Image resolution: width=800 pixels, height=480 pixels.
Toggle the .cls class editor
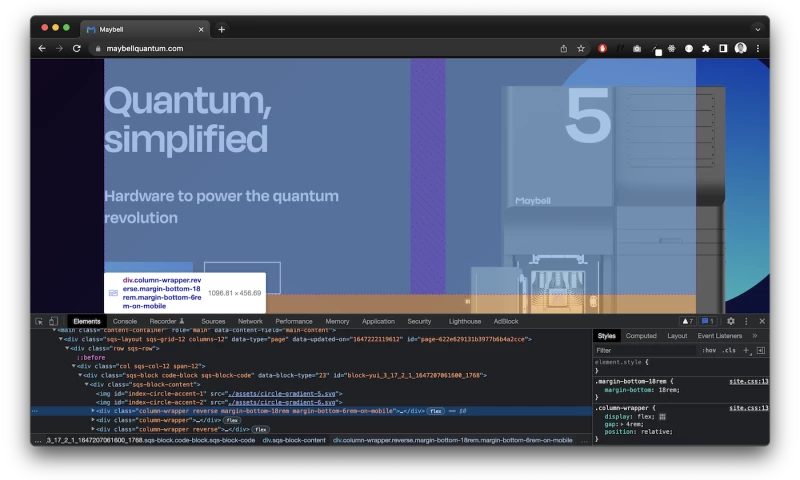(x=728, y=350)
